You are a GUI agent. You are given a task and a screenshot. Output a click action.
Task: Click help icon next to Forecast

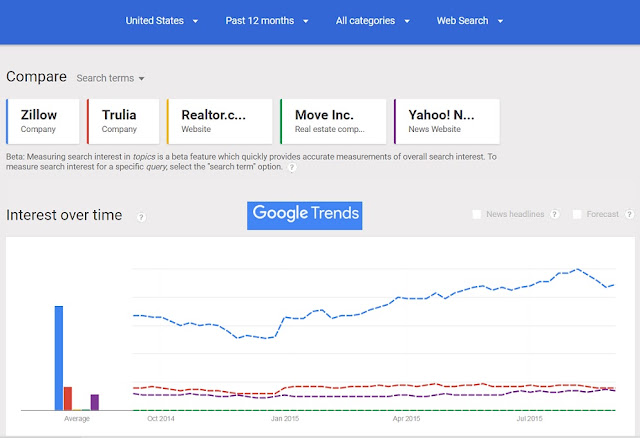[629, 214]
